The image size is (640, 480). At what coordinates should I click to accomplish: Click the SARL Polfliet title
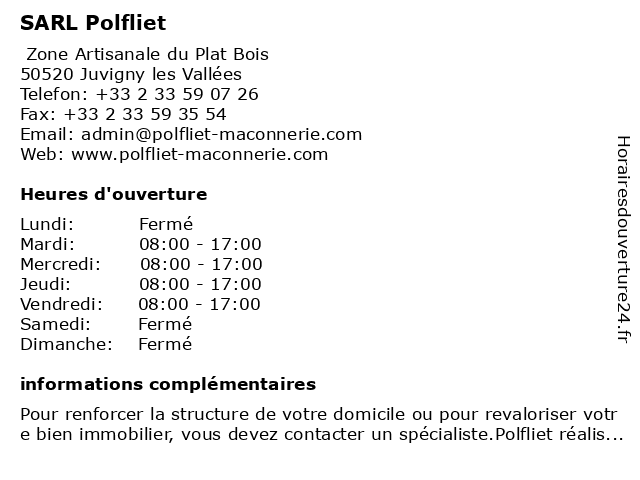(93, 23)
